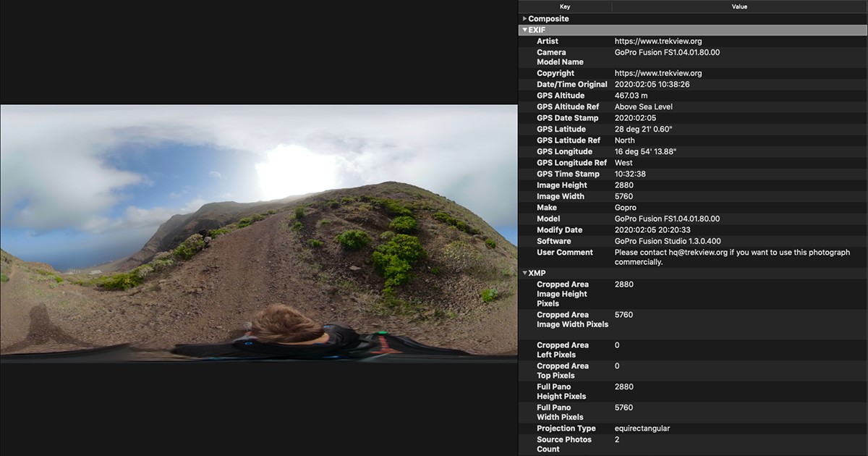The image size is (868, 456).
Task: Select the GPS Altitude row
Action: click(561, 96)
